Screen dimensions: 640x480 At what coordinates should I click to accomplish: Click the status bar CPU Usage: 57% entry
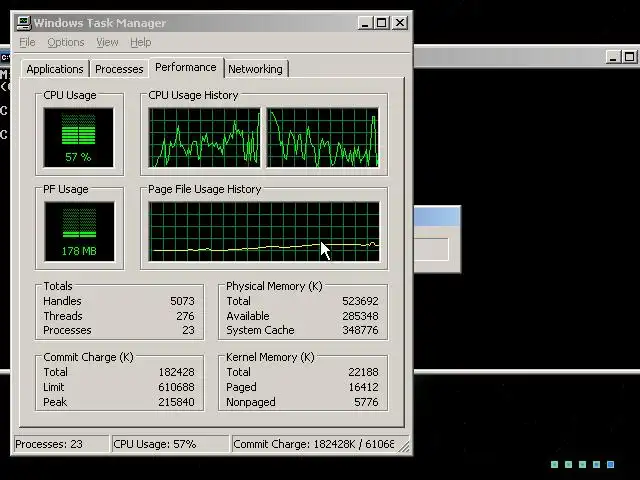point(170,444)
